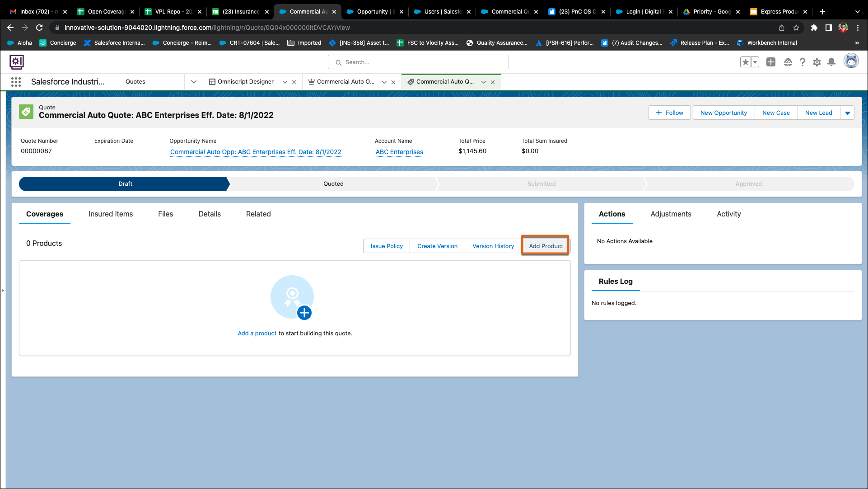Click the New Case button
The width and height of the screenshot is (868, 489).
point(776,113)
